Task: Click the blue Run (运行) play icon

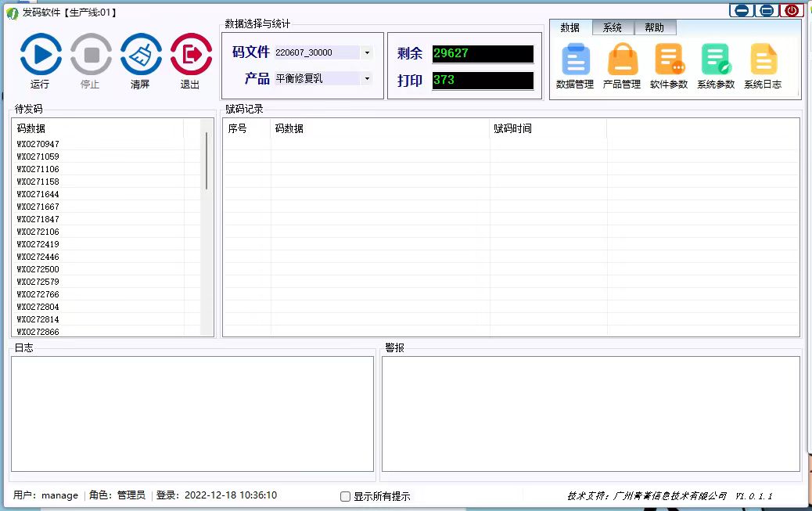Action: 41,55
